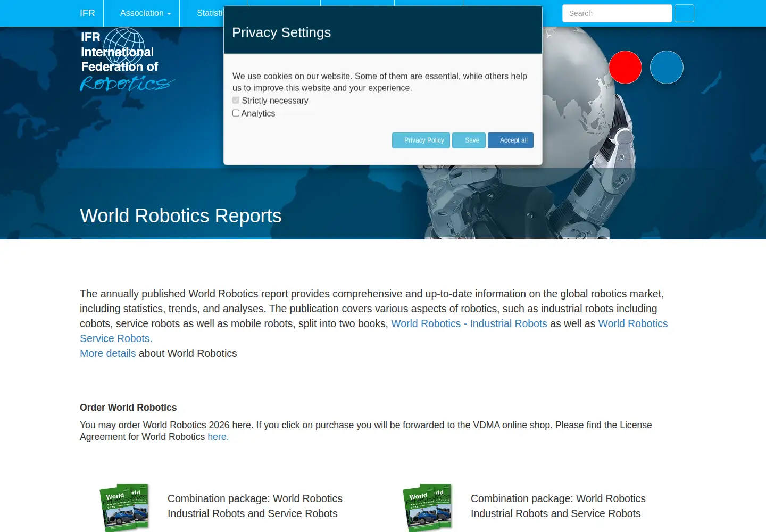Follow the More details link
766x532 pixels.
pos(108,353)
